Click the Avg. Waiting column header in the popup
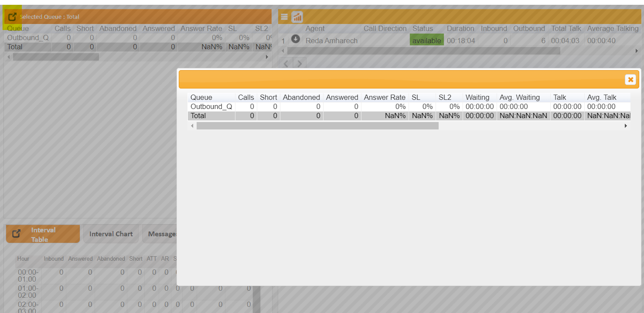Viewport: 644px width, 313px height. [520, 97]
